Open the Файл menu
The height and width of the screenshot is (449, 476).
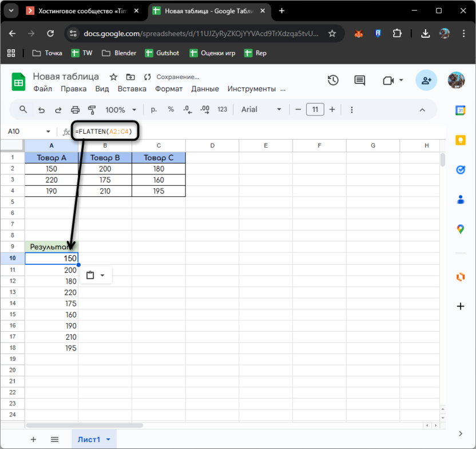coord(42,89)
